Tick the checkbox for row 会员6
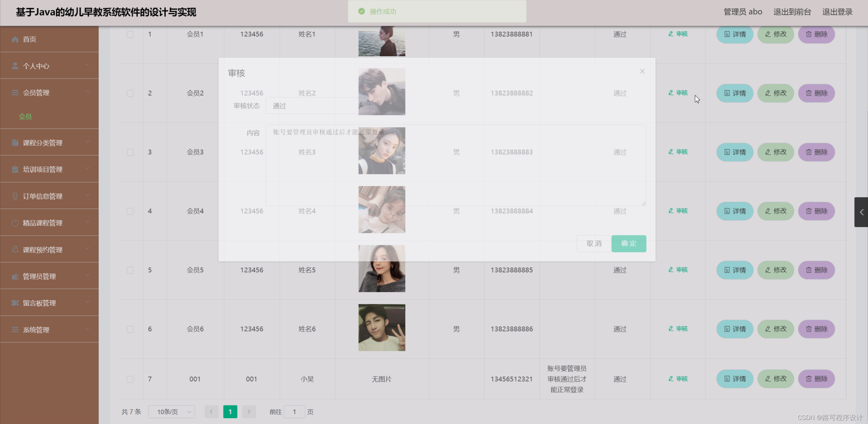 (130, 329)
